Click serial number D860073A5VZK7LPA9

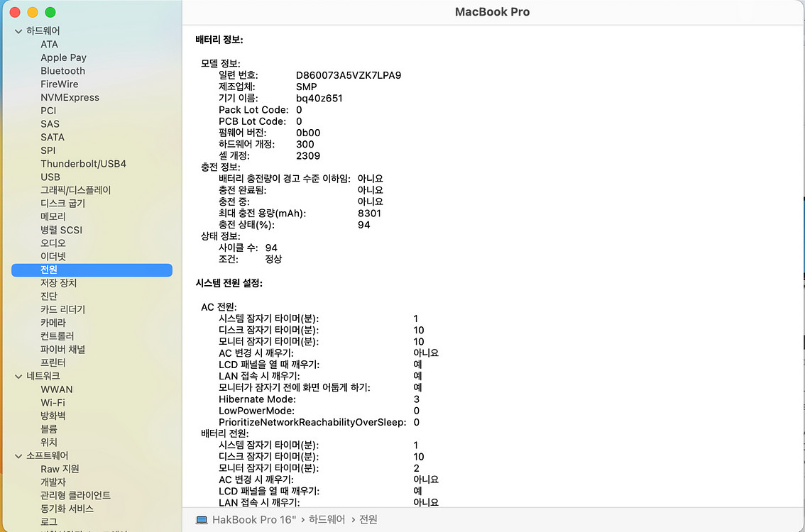pyautogui.click(x=349, y=75)
